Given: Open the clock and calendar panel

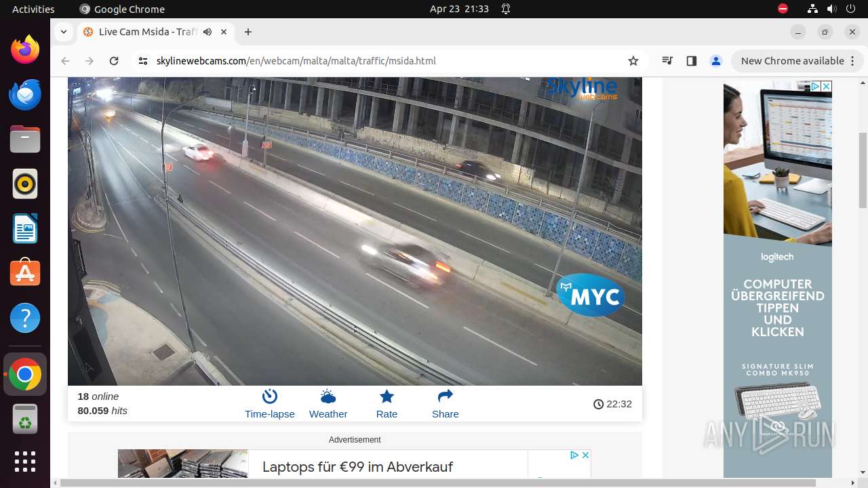Looking at the screenshot, I should coord(459,9).
